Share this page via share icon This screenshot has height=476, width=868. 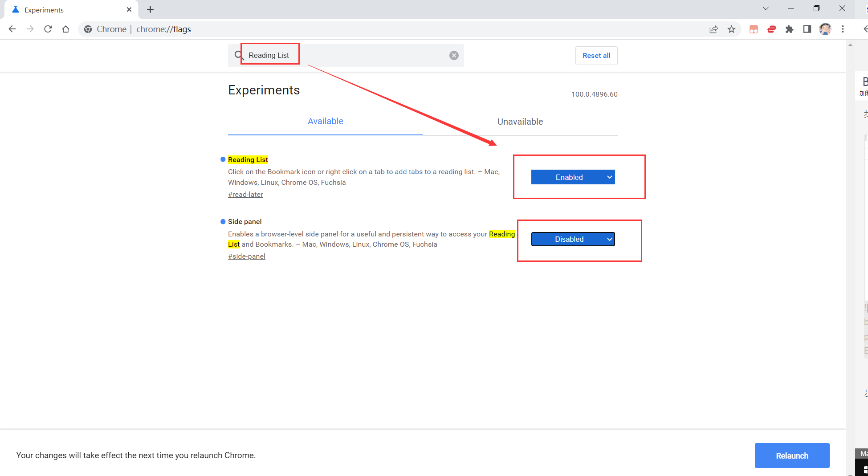713,29
